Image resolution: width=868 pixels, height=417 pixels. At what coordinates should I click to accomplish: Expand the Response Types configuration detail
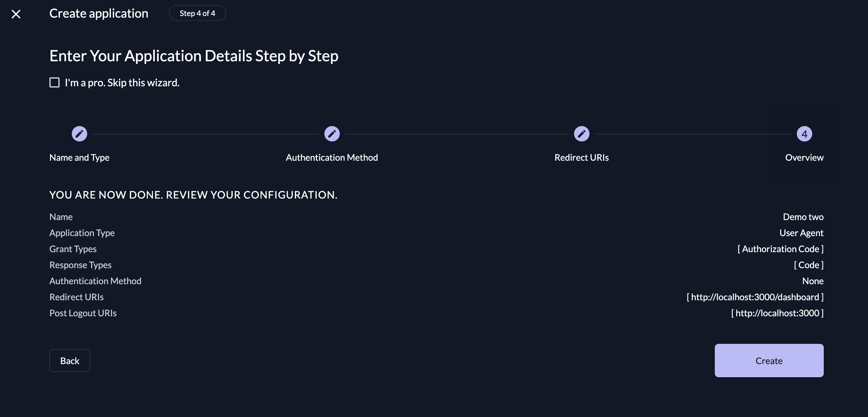[x=808, y=265]
